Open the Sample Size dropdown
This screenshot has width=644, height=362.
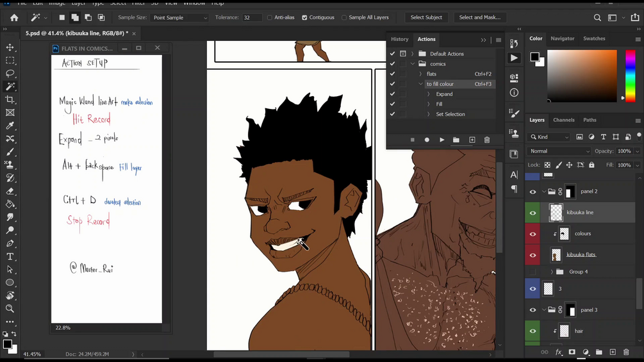pos(179,18)
